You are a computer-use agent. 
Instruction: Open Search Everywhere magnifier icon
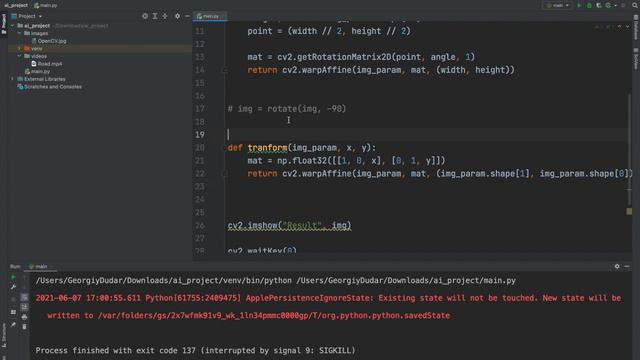tap(635, 5)
